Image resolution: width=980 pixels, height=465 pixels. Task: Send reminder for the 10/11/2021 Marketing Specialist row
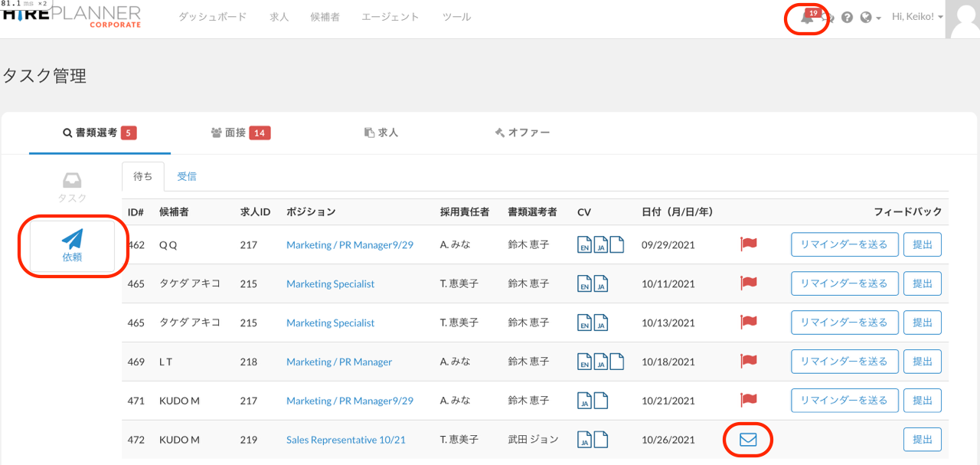pyautogui.click(x=844, y=283)
